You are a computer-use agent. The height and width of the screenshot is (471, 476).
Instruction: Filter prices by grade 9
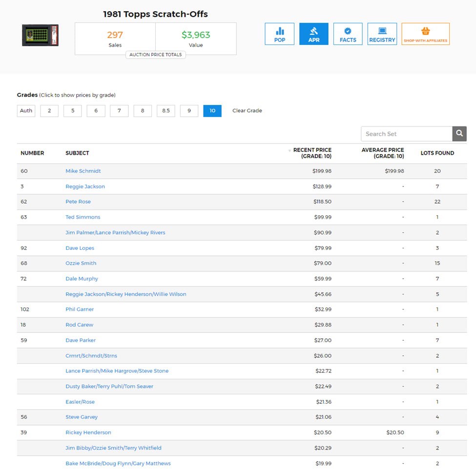(189, 111)
